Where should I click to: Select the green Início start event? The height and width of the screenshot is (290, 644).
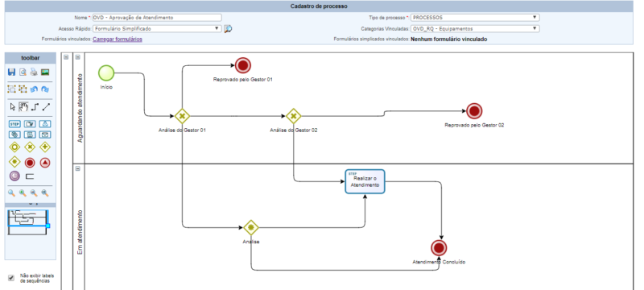106,73
